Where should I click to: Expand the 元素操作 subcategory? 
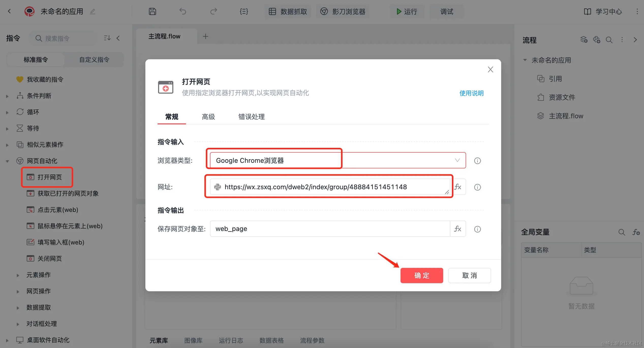click(x=18, y=275)
